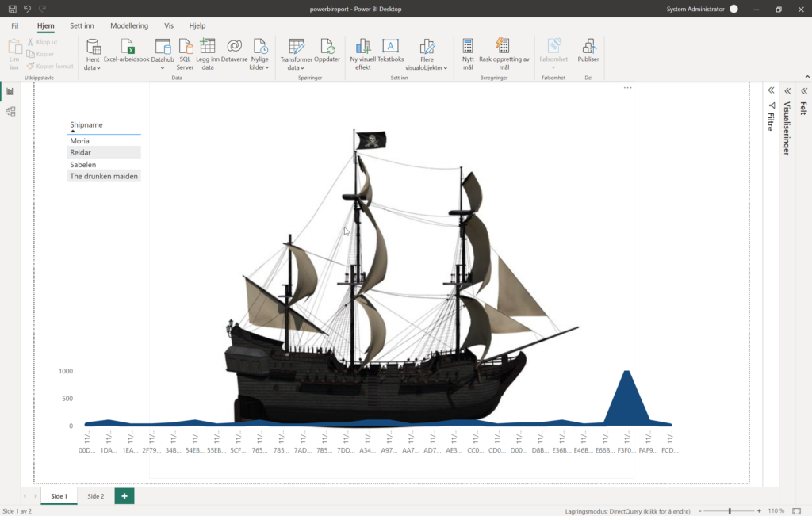Open the Hjelp tab
Screen dimensions: 812x516
click(x=197, y=25)
